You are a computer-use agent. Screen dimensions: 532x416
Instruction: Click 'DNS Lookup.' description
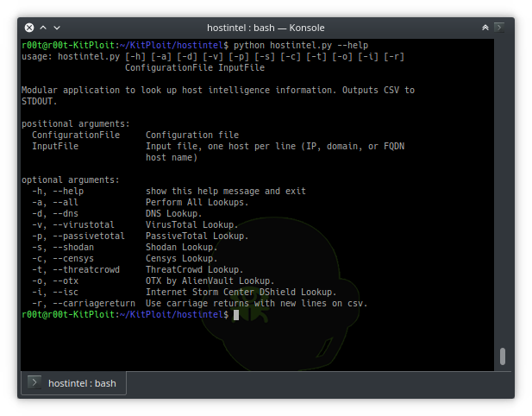(174, 213)
